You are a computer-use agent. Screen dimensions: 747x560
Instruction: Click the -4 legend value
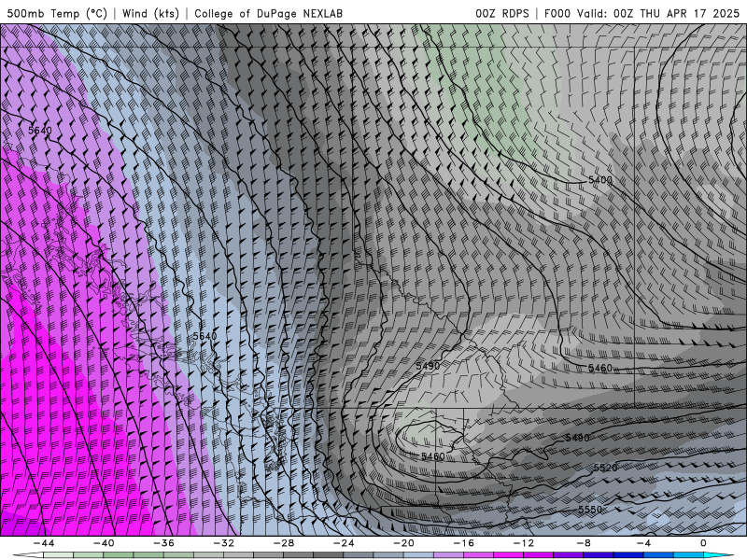643,543
